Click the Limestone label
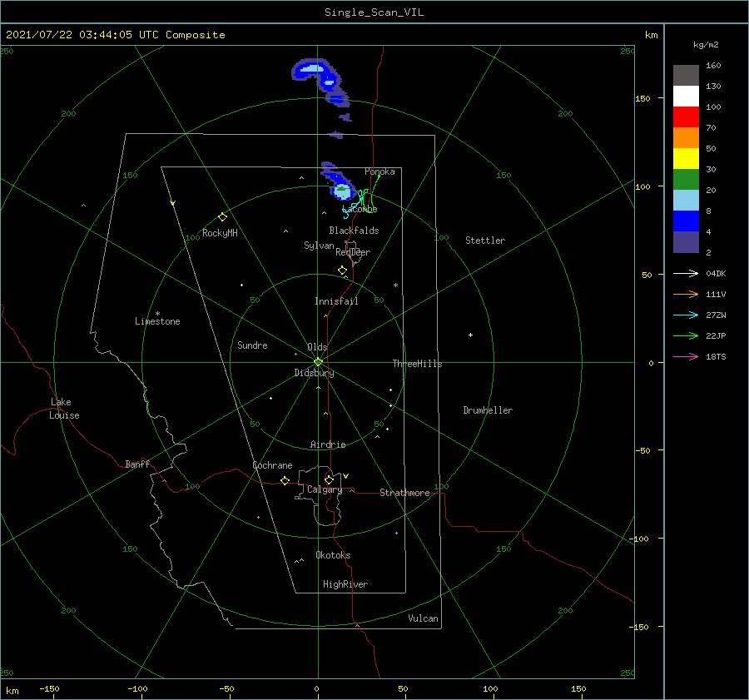 tap(157, 321)
